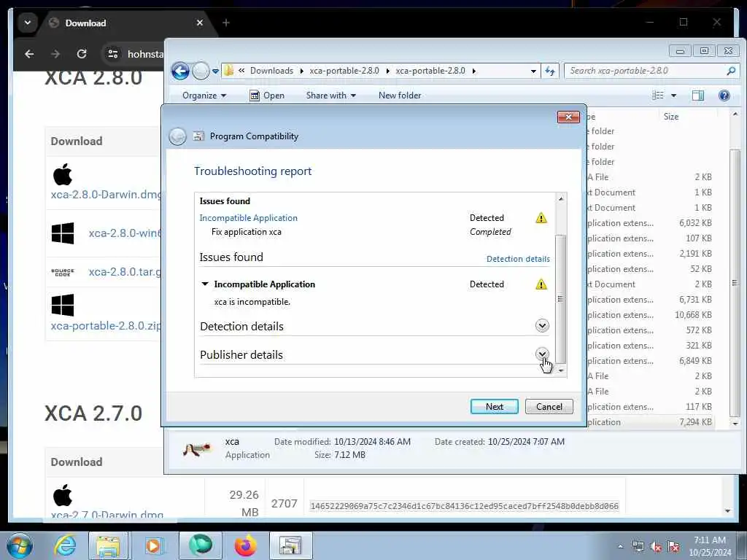Screen dimensions: 747x560
Task: Open the Detection details link
Action: click(x=518, y=259)
